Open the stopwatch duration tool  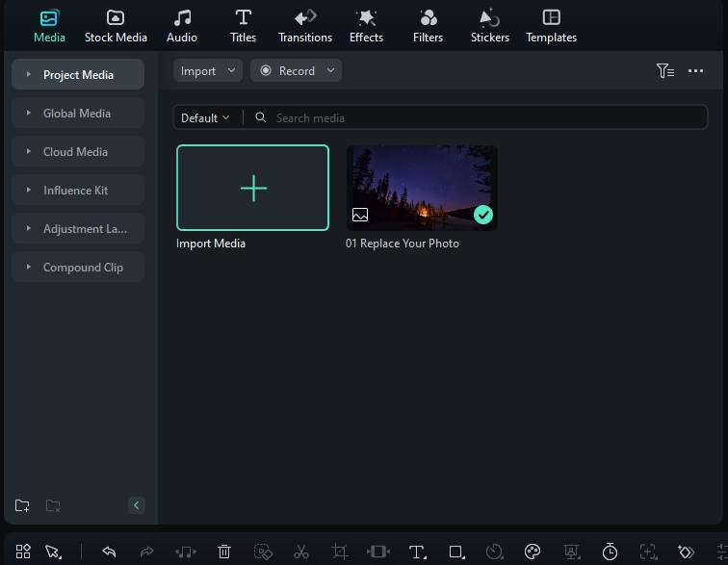[610, 552]
